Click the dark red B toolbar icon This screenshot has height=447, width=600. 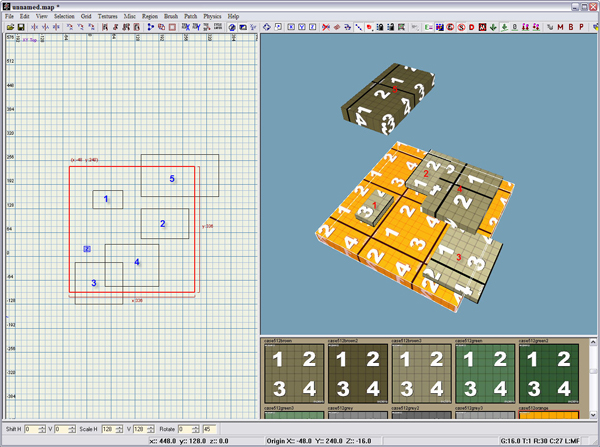[x=571, y=27]
